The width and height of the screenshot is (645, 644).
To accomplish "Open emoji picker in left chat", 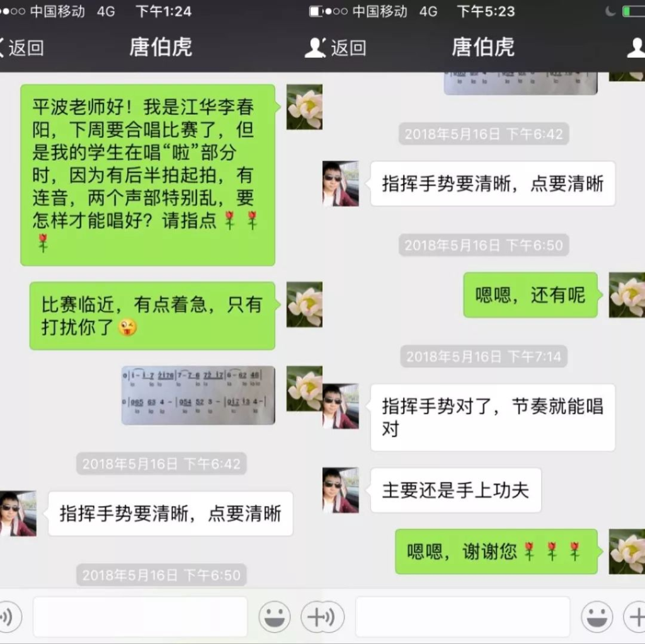I will (x=275, y=617).
